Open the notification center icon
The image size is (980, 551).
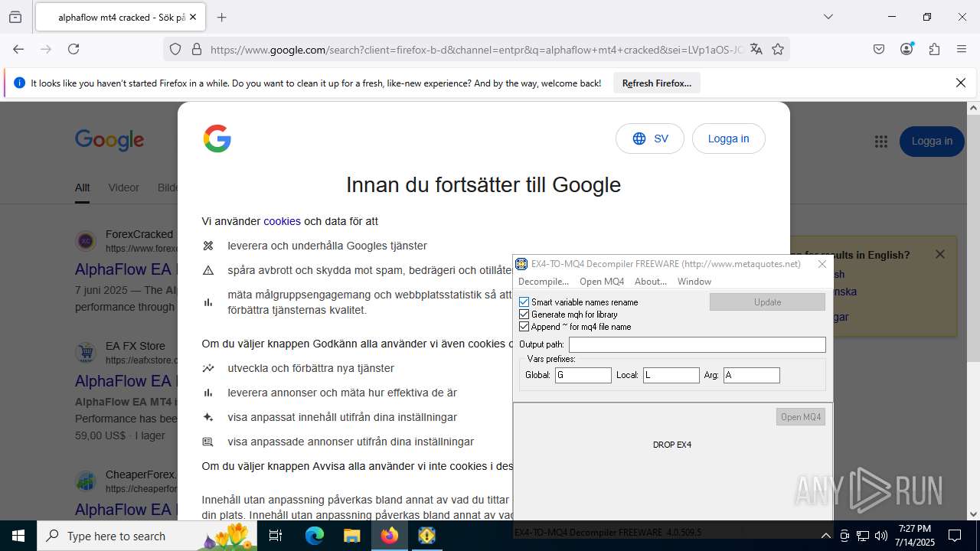click(955, 536)
